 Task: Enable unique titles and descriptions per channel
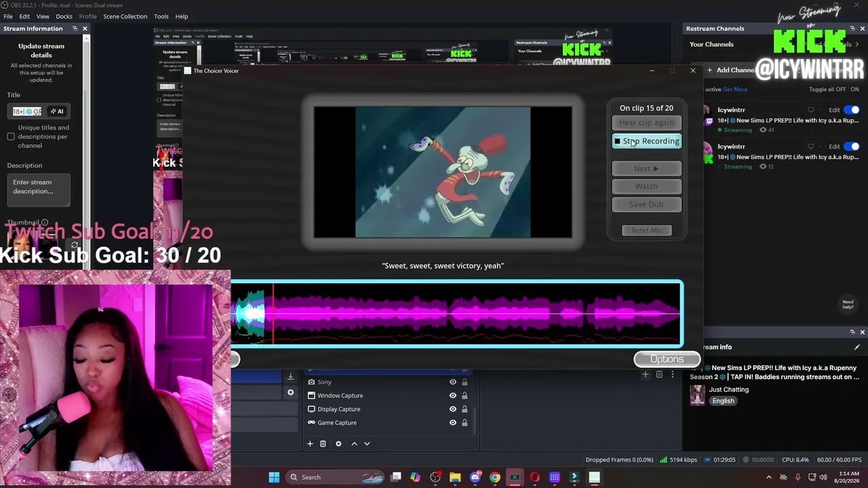tap(11, 137)
